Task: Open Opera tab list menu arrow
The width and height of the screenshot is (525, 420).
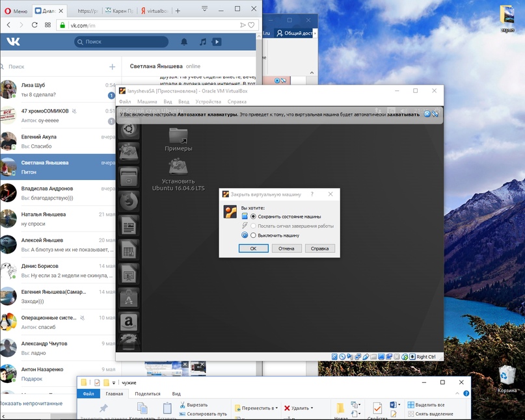Action: point(204,9)
